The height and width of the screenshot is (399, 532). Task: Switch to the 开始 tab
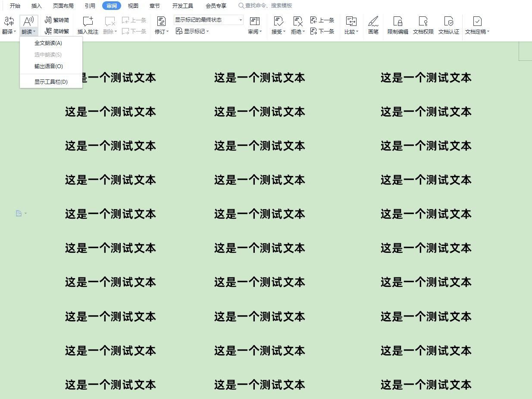tap(15, 6)
